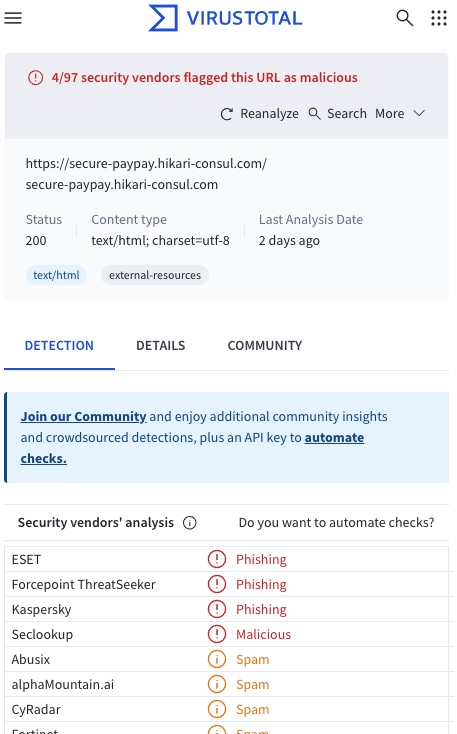
Task: Open the hamburger menu
Action: click(13, 18)
